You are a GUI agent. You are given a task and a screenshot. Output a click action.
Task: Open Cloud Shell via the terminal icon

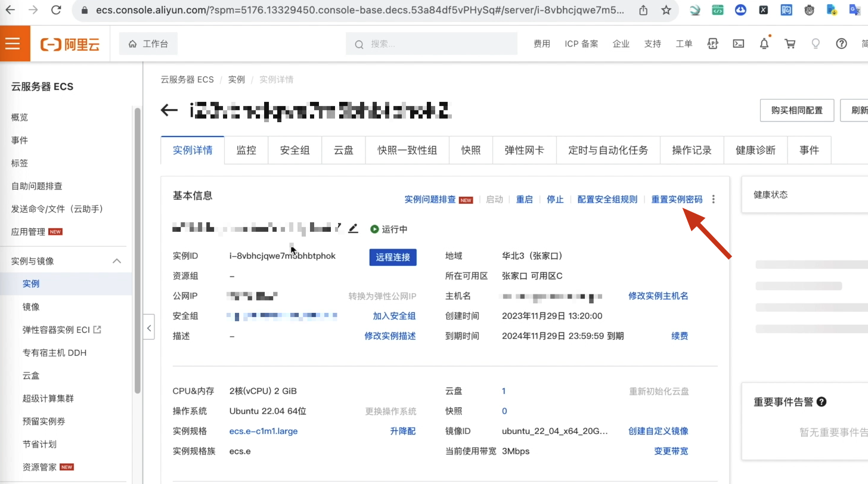[739, 43]
